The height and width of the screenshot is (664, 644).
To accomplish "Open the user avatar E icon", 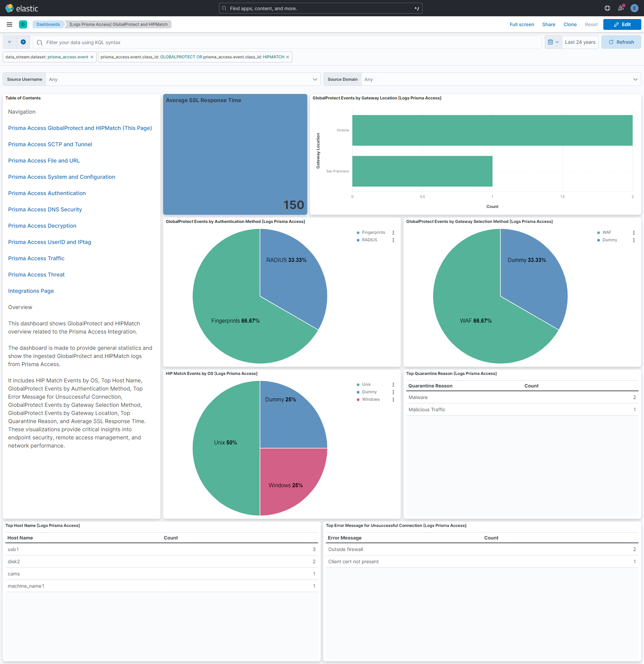I will (634, 8).
